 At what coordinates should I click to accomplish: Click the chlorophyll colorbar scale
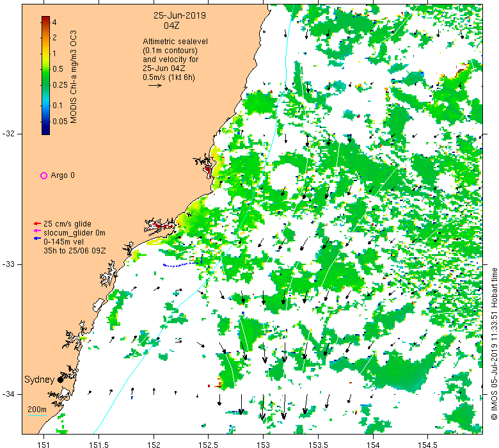point(46,76)
